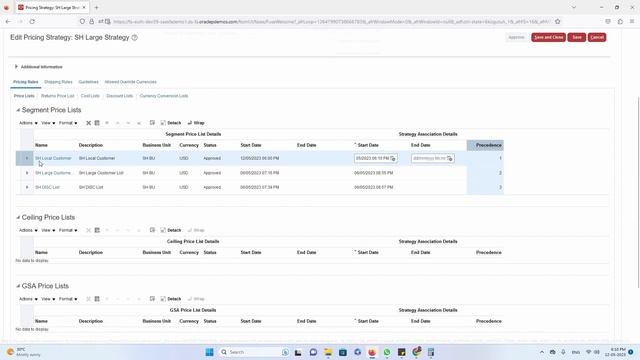Image resolution: width=640 pixels, height=360 pixels.
Task: Click the delete icon in Ceiling Price Lists toolbar
Action: 88,230
